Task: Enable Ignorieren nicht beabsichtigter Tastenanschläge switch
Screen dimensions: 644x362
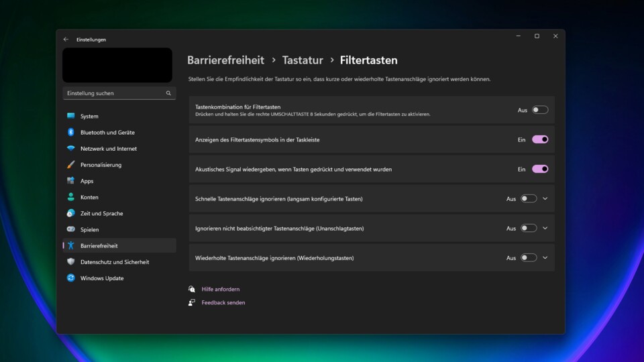Action: pyautogui.click(x=529, y=228)
